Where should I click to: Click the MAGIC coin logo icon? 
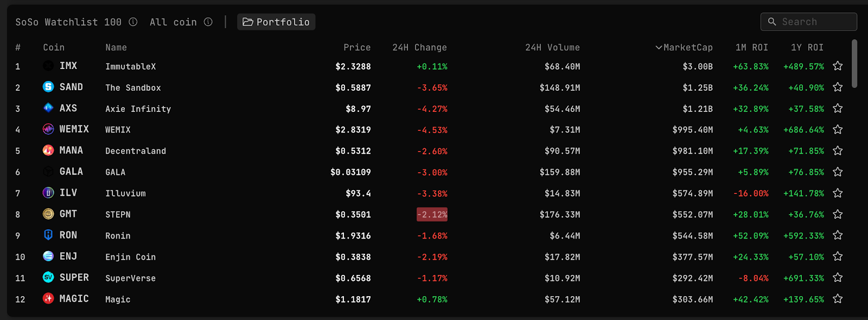pos(48,299)
